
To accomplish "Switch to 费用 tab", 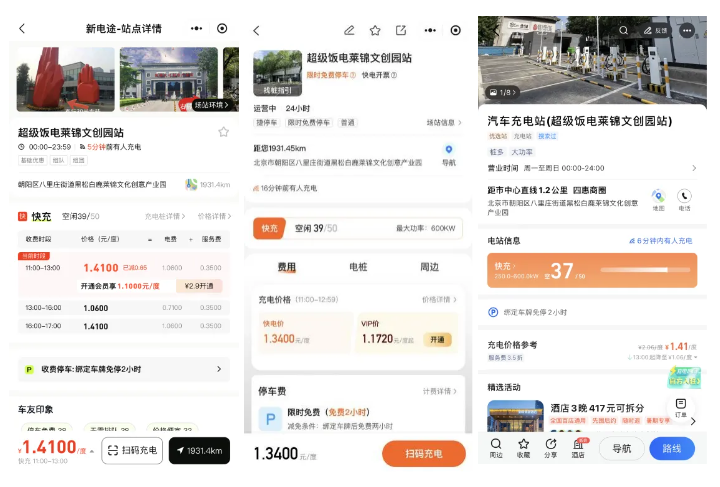I will point(287,267).
